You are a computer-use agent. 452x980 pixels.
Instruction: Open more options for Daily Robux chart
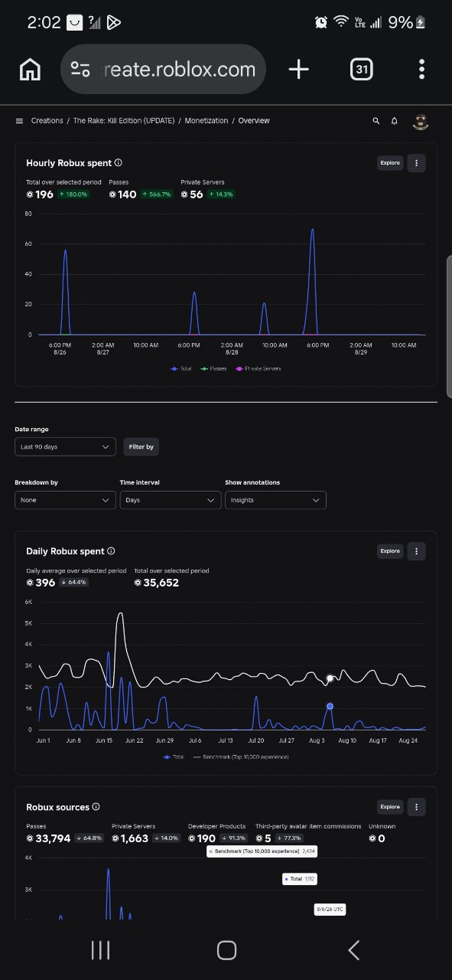pyautogui.click(x=416, y=551)
